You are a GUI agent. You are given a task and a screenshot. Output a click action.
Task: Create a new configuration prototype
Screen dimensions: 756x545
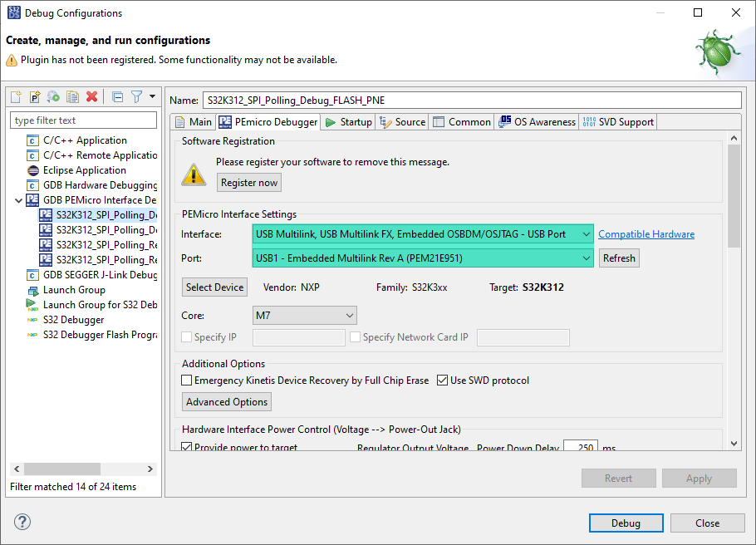(x=33, y=96)
